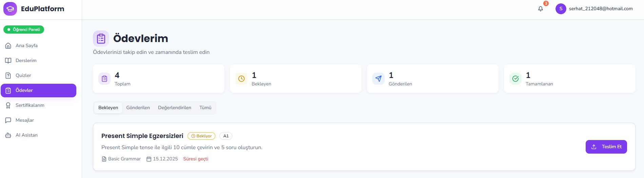Click the AI Asistan robot icon
This screenshot has width=644, height=178.
[8, 135]
